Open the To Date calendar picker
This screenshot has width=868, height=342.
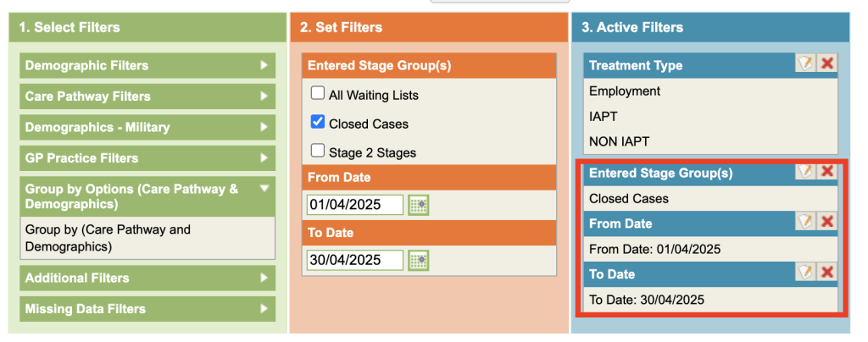[418, 260]
